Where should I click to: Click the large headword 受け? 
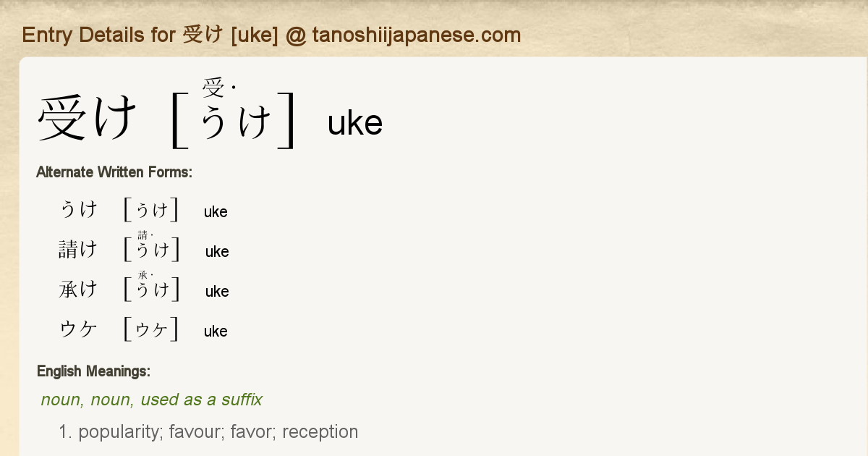pyautogui.click(x=87, y=118)
